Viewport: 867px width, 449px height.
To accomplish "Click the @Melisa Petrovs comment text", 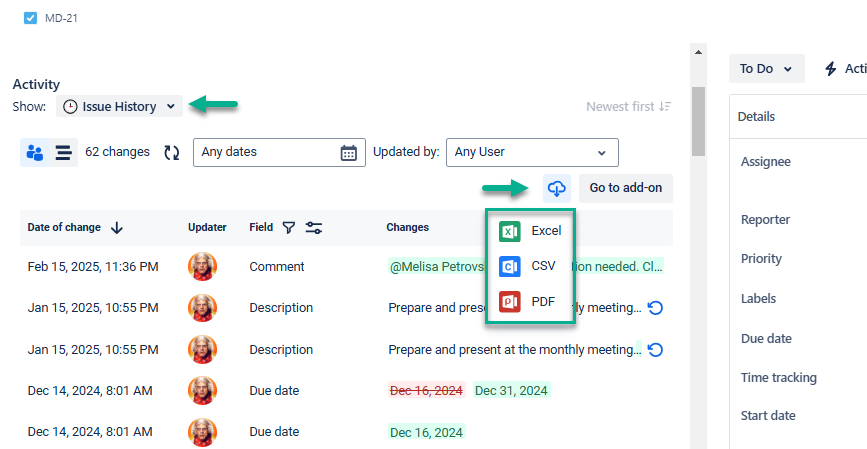I will [437, 267].
